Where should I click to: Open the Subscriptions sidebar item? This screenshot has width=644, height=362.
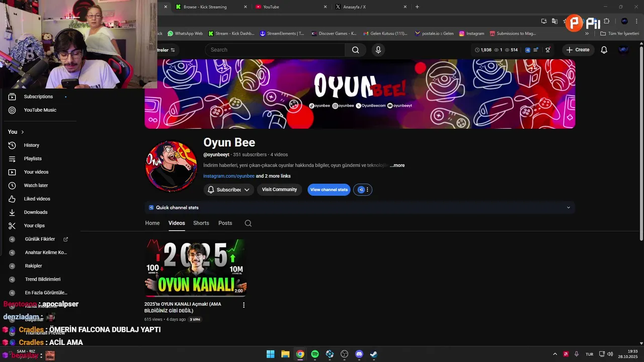tap(38, 97)
